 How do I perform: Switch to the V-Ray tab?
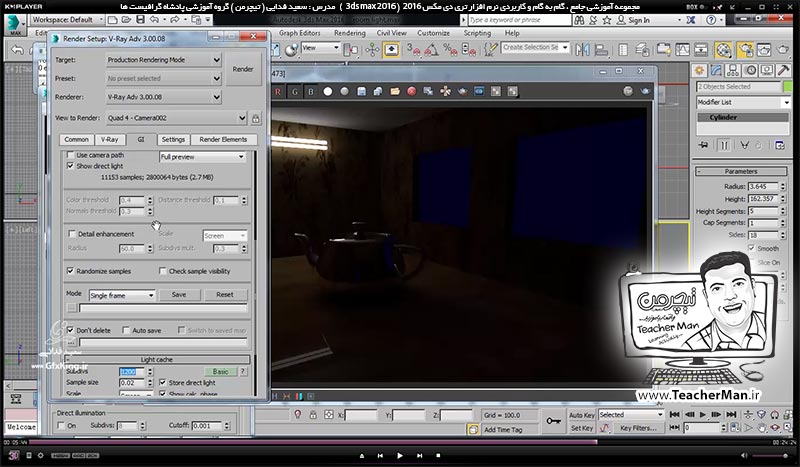click(109, 139)
